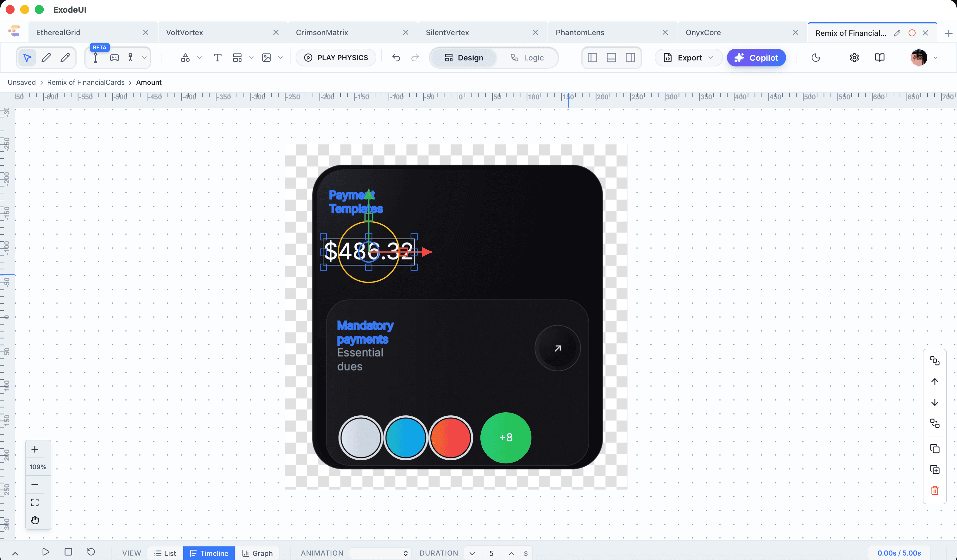Select the cursor/arrow selection tool
The image size is (957, 560).
tap(27, 57)
